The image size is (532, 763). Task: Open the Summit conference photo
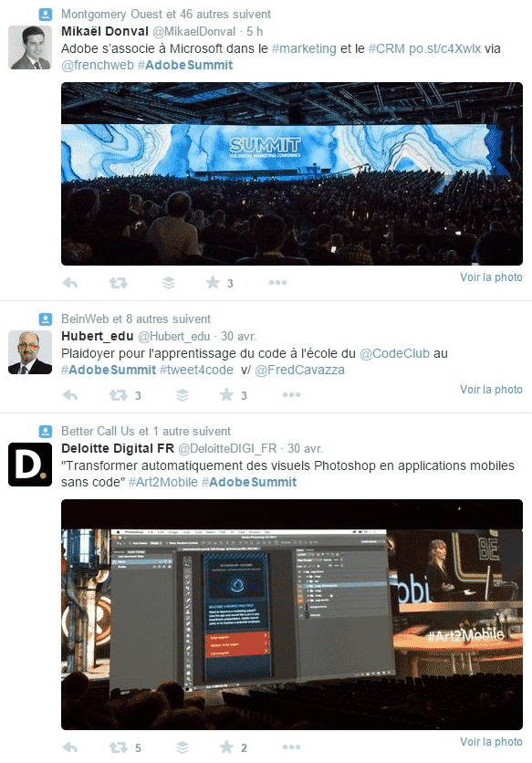292,173
